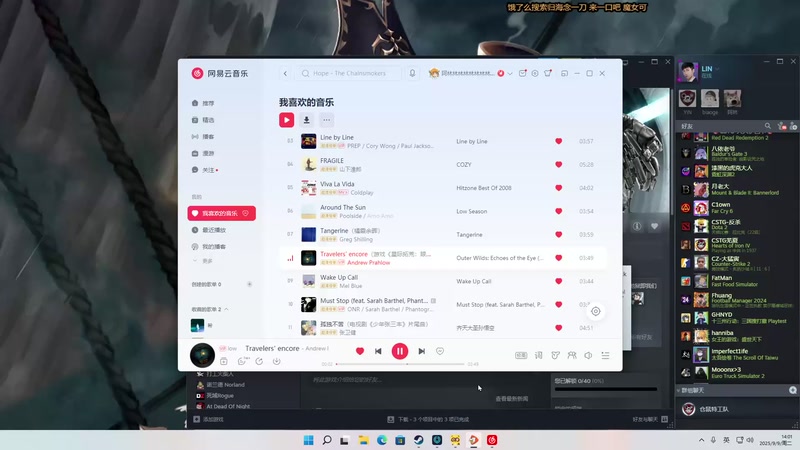The height and width of the screenshot is (450, 800).
Task: Show hidden tray icons chevron
Action: click(701, 440)
